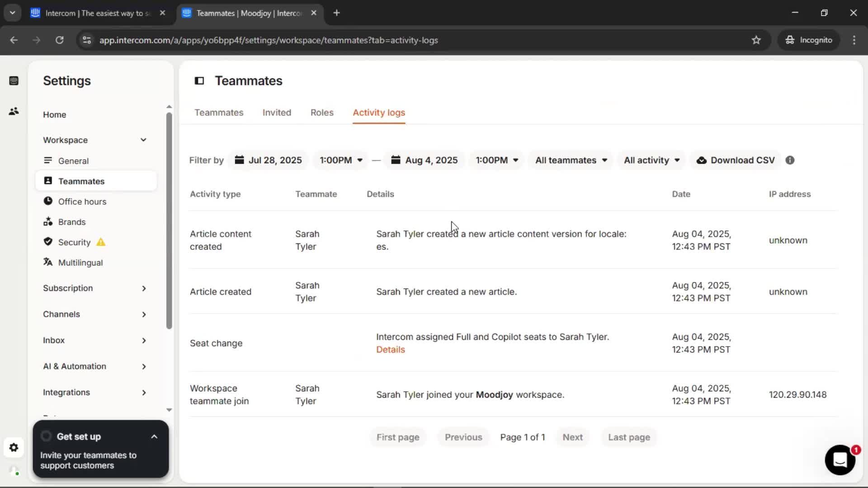Open Details link in Seat change row
The width and height of the screenshot is (868, 488).
click(391, 350)
